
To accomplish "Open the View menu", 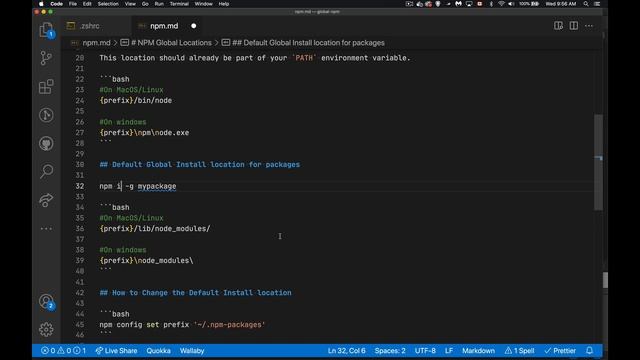I will tap(130, 4).
